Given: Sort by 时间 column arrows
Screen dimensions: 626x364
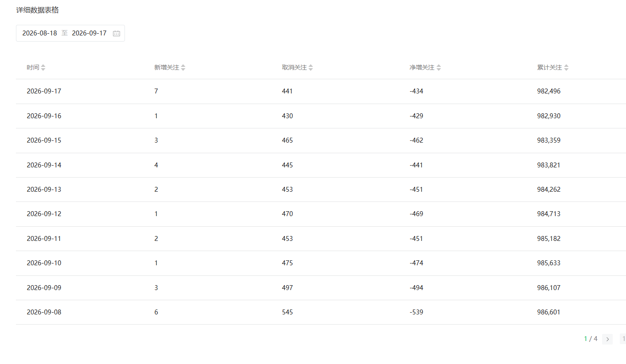Looking at the screenshot, I should pyautogui.click(x=43, y=68).
